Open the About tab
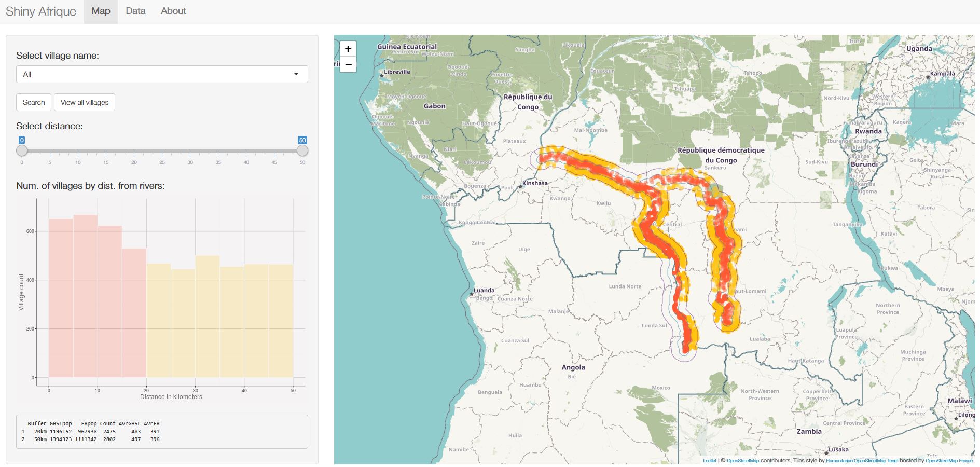Screen dimensions: 980x467 173,11
